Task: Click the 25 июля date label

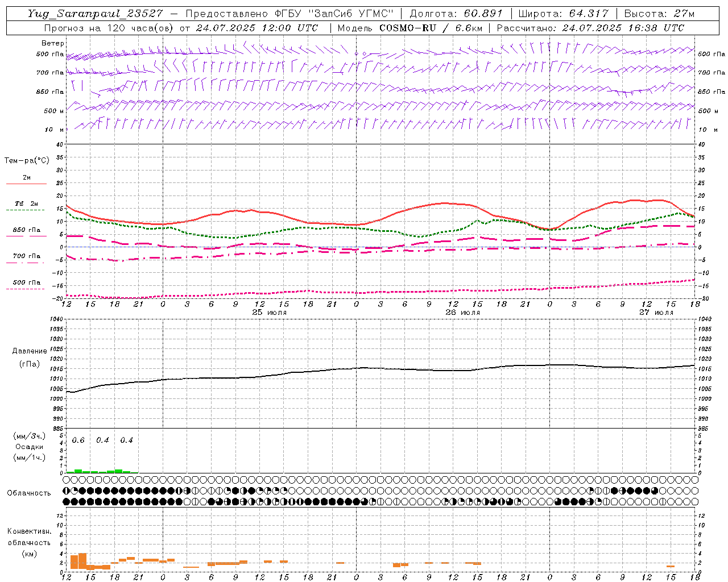Action: (270, 313)
